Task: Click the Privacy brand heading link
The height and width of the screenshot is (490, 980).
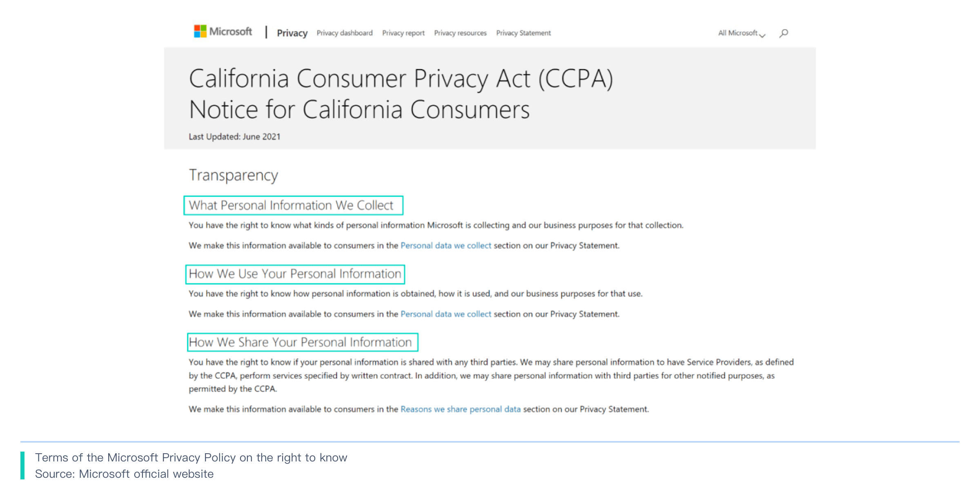Action: tap(292, 33)
